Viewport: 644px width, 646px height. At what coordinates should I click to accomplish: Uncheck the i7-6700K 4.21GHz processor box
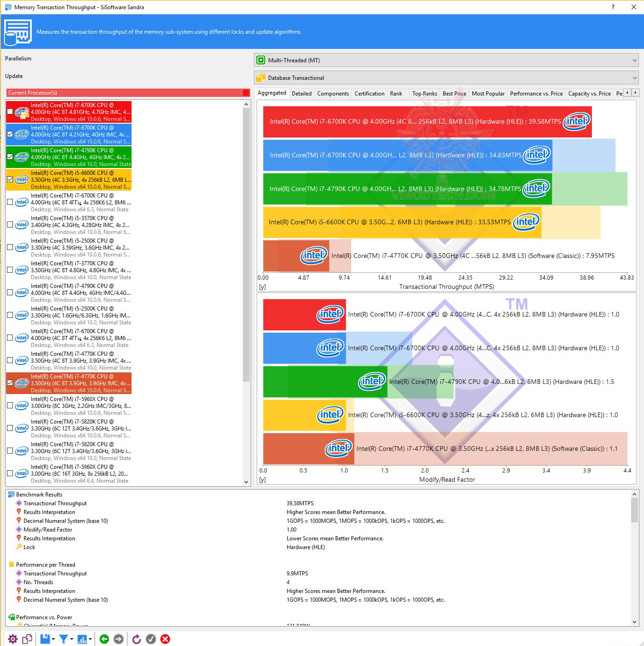[x=10, y=134]
